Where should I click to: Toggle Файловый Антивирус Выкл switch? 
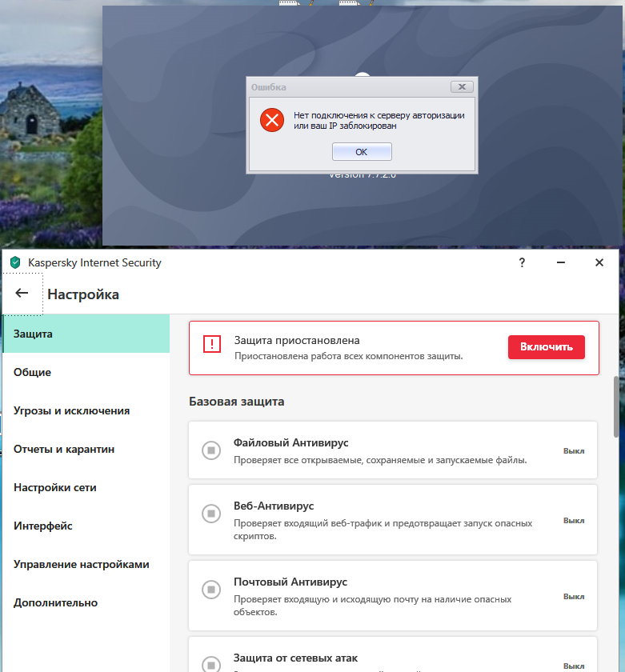(574, 450)
